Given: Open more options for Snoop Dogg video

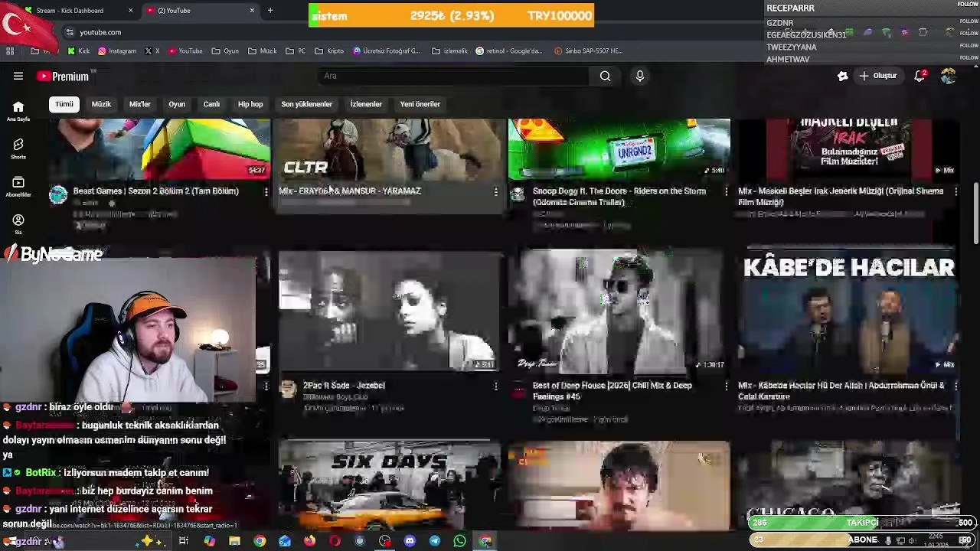Looking at the screenshot, I should [x=726, y=191].
